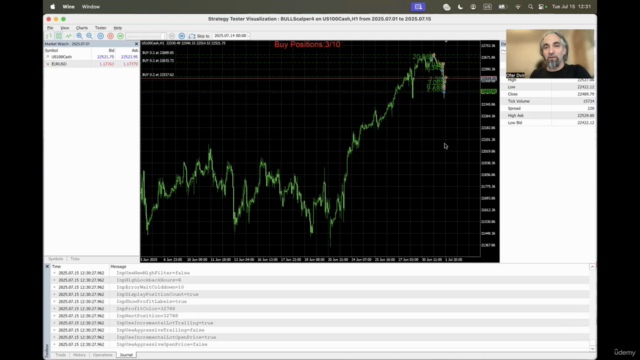Select the US100Cash row in Market Watch
The height and width of the screenshot is (360, 640).
(91, 57)
